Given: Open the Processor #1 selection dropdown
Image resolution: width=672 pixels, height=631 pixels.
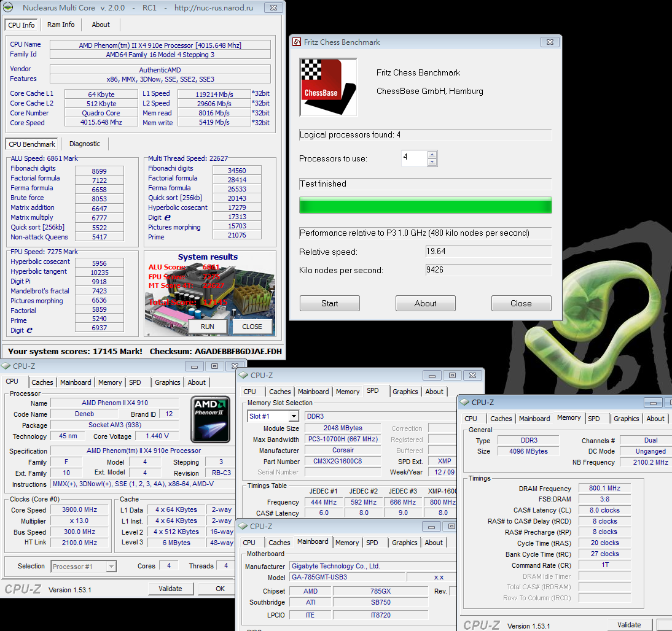Looking at the screenshot, I should tap(111, 567).
